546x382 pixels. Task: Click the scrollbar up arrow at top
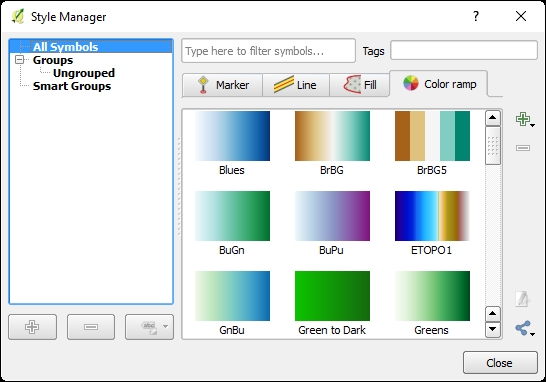tap(493, 118)
